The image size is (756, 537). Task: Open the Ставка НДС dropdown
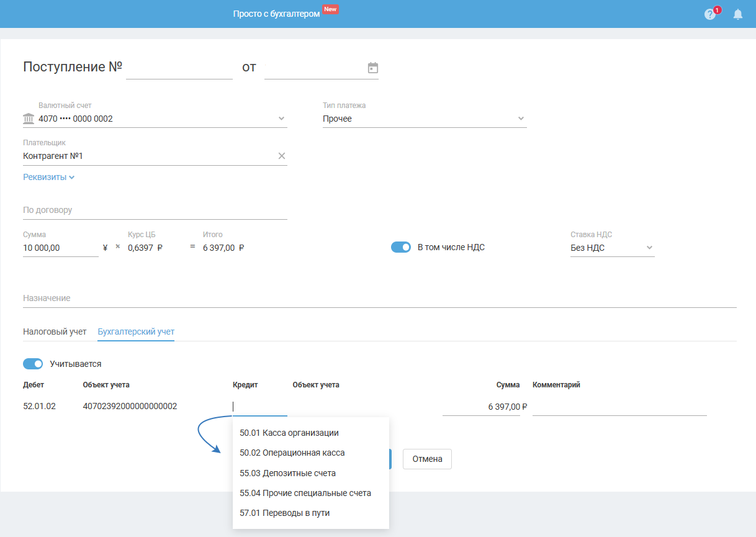pos(649,248)
